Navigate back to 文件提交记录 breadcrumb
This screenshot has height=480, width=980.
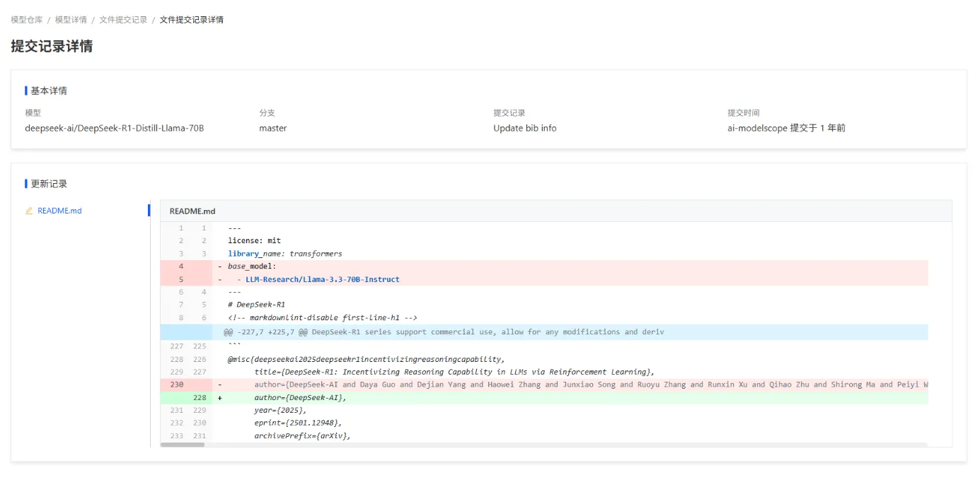[x=123, y=20]
